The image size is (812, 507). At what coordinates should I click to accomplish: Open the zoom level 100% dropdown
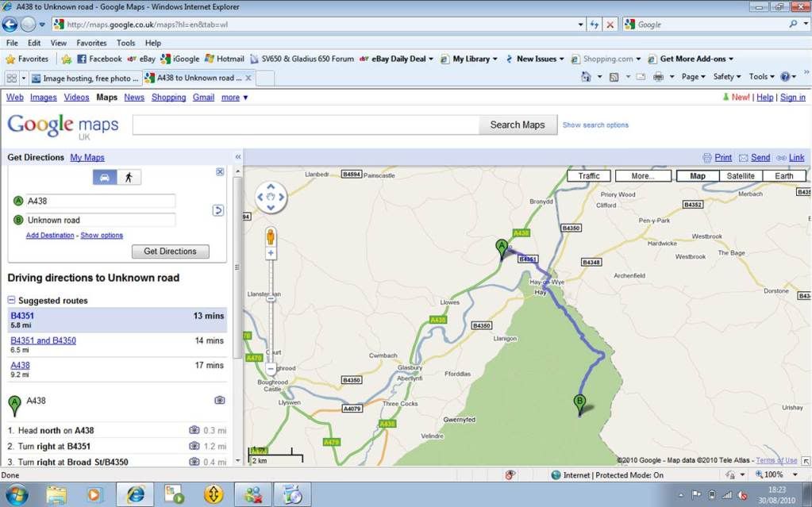coord(795,474)
